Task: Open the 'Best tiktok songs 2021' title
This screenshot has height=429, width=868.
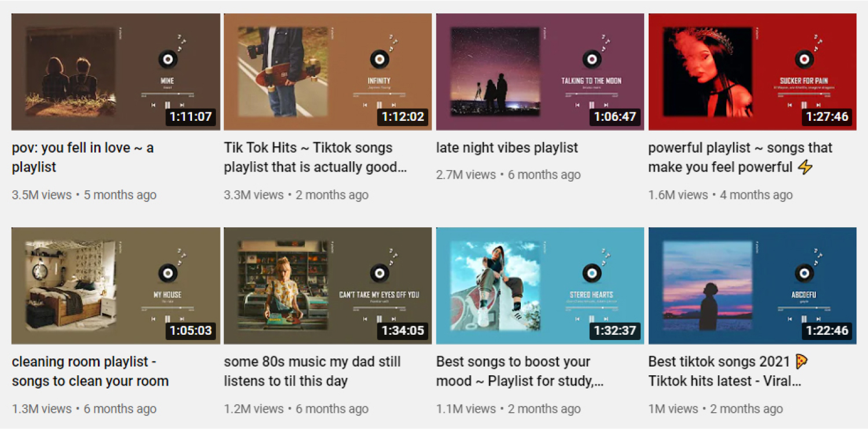Action: click(728, 371)
